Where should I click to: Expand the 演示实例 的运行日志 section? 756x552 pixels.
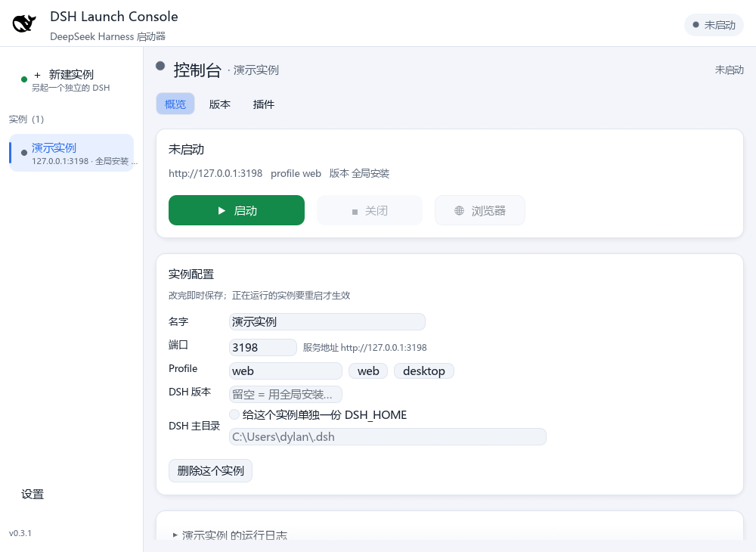(x=230, y=535)
